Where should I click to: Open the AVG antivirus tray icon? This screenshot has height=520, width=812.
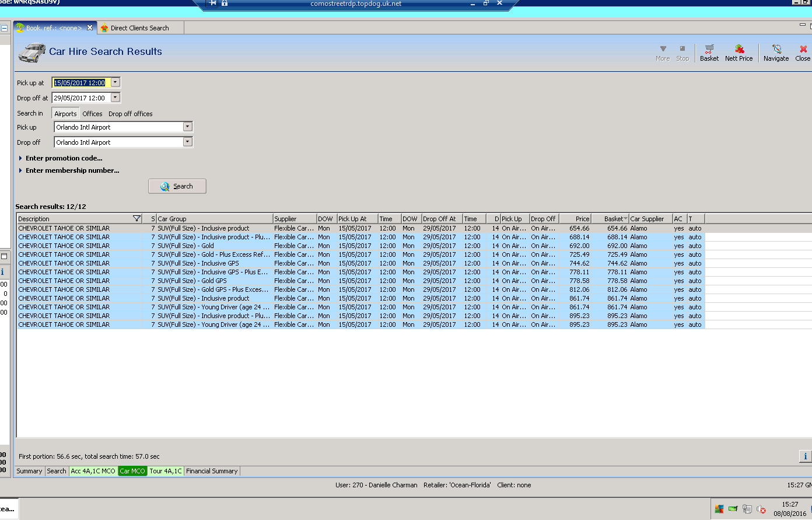click(x=719, y=509)
